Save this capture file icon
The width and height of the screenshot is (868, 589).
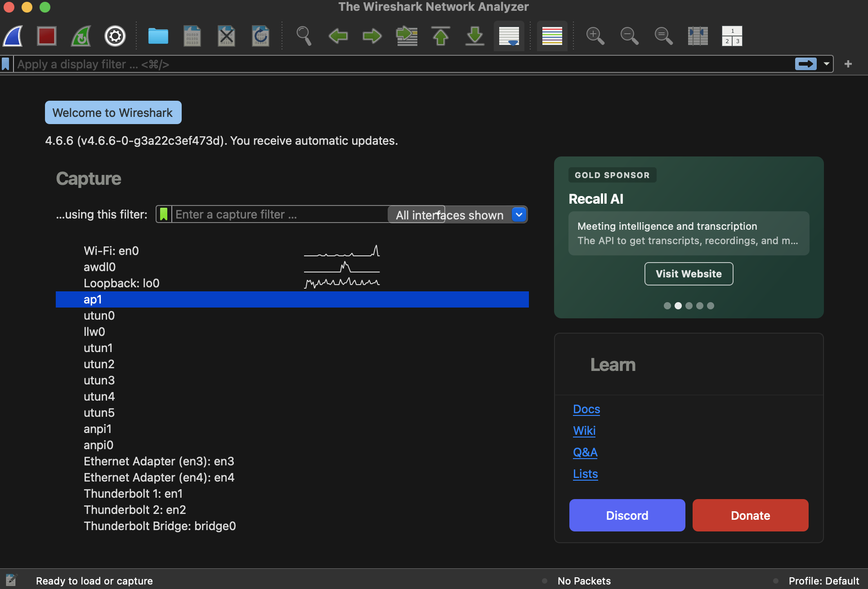pos(192,36)
